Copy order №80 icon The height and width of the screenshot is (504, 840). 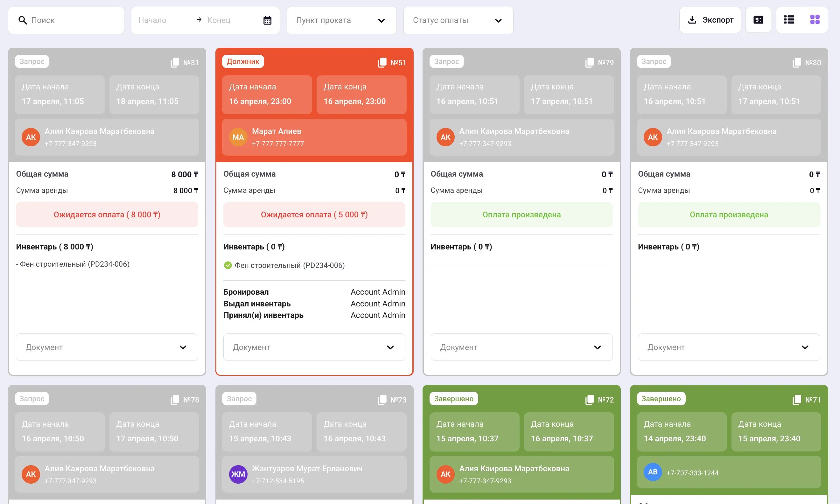(x=797, y=62)
